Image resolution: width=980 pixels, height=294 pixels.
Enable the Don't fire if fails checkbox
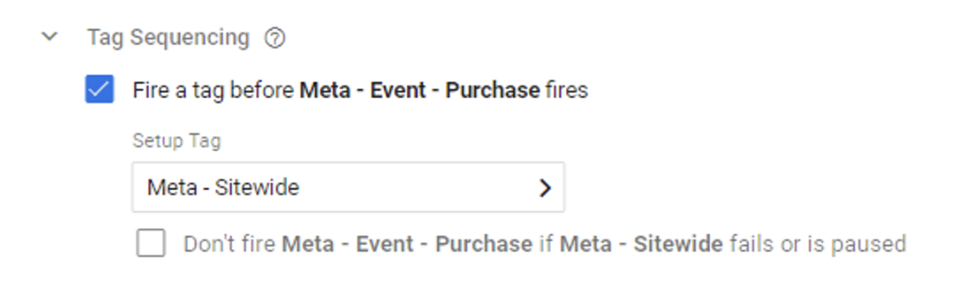click(x=150, y=243)
